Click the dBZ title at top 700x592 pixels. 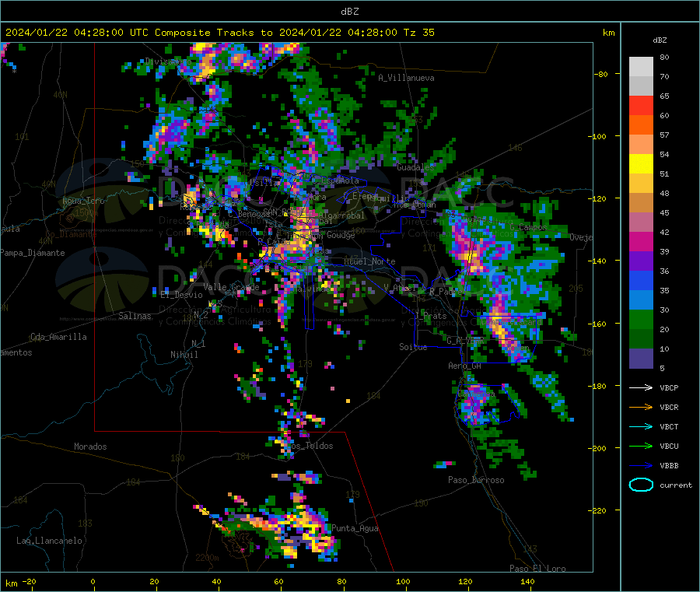[349, 12]
